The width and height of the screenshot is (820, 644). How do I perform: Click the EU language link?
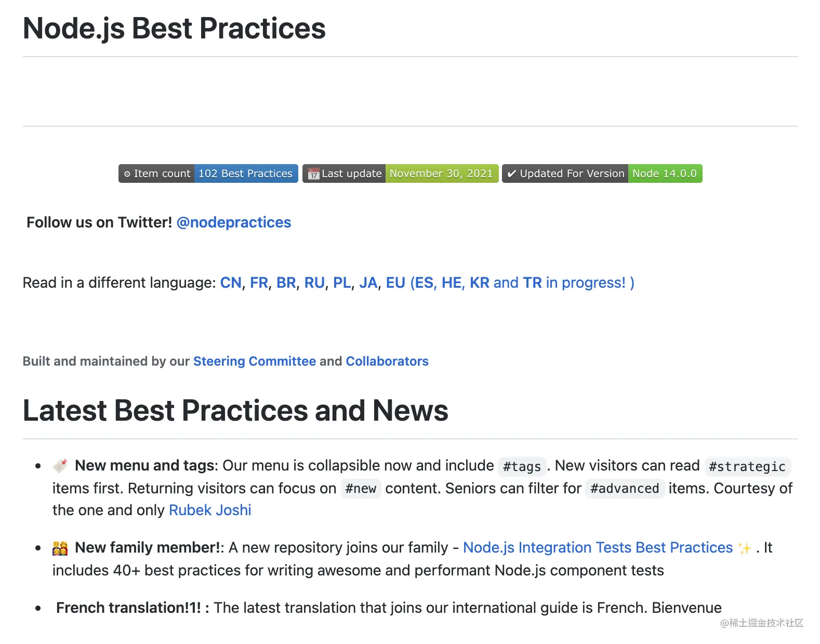pos(395,283)
